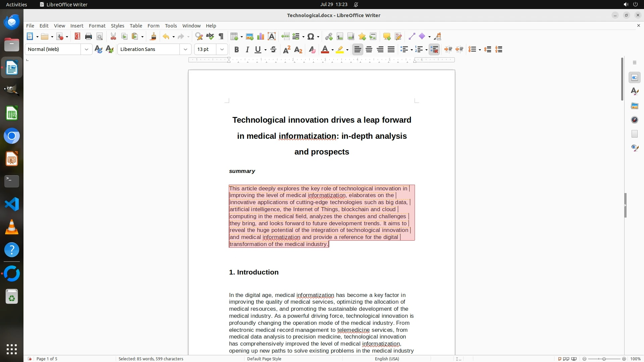
Task: Toggle Italic formatting
Action: (247, 50)
